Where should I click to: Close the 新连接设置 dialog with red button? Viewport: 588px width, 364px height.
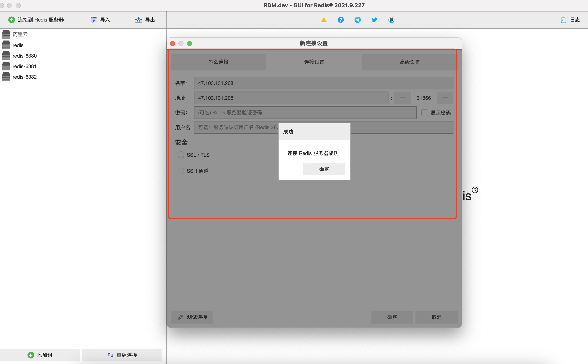click(173, 43)
